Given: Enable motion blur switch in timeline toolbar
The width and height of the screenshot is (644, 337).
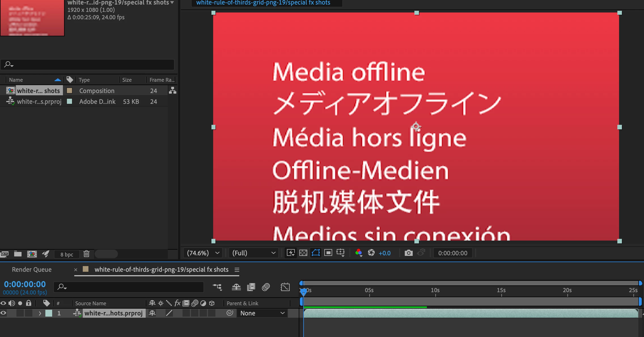Looking at the screenshot, I should click(x=266, y=287).
